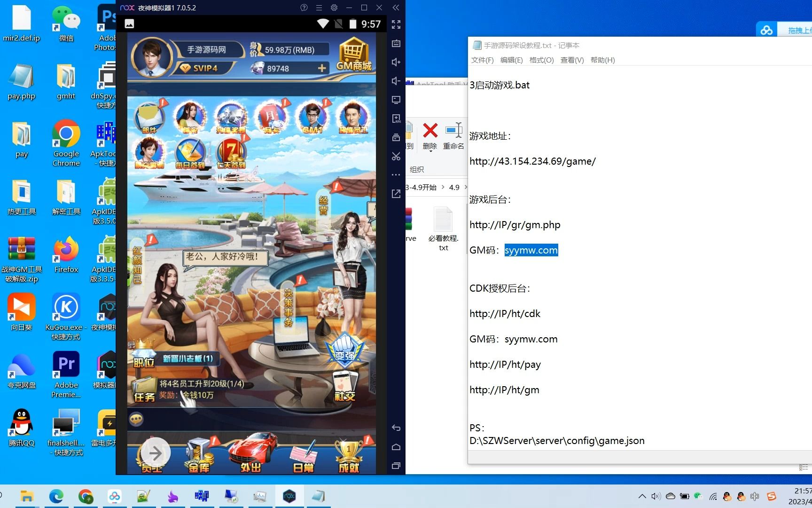Open the 微信 WeChat desktop icon
Image resolution: width=812 pixels, height=508 pixels.
66,24
